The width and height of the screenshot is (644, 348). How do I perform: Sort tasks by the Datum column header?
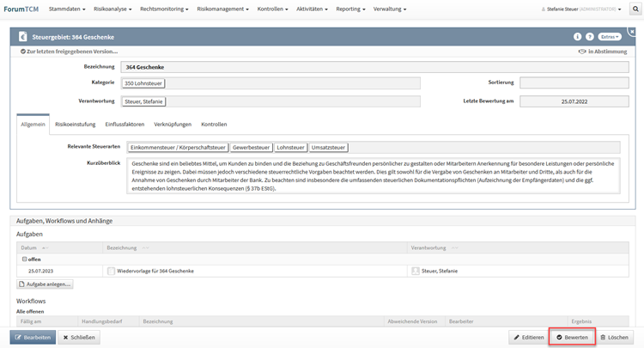click(x=29, y=247)
